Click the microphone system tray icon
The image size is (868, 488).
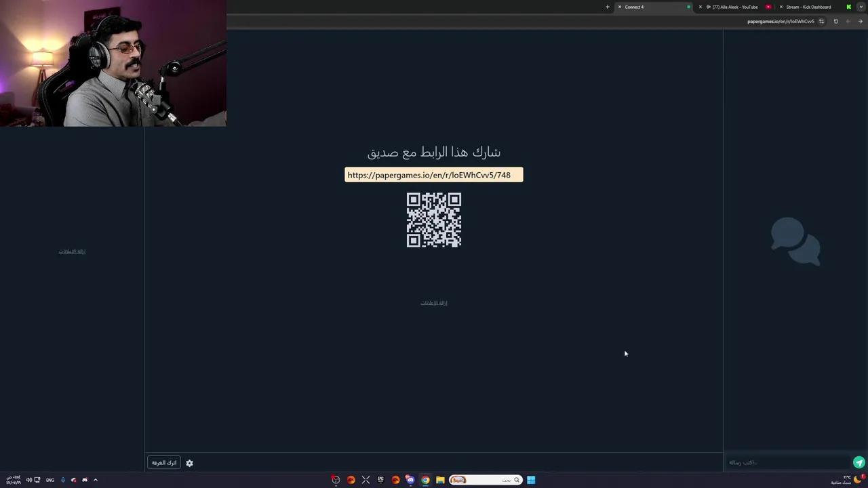63,480
